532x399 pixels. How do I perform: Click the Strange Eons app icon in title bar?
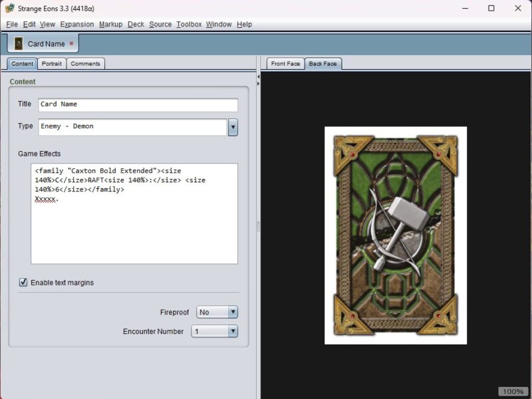9,8
